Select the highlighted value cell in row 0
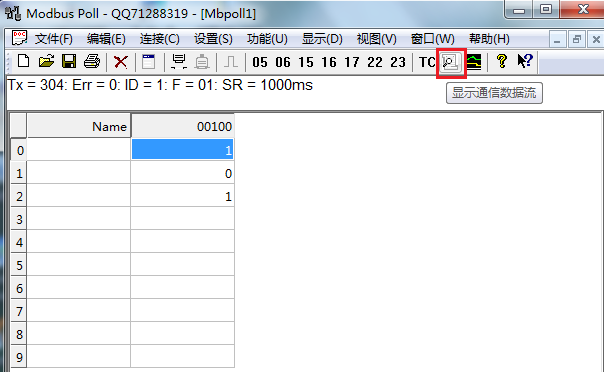Screen dimensions: 604x372 tap(183, 149)
